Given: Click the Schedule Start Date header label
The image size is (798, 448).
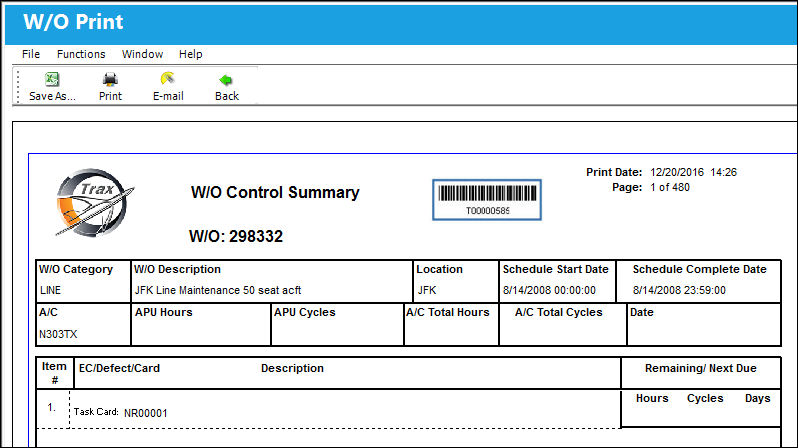Looking at the screenshot, I should [x=556, y=269].
